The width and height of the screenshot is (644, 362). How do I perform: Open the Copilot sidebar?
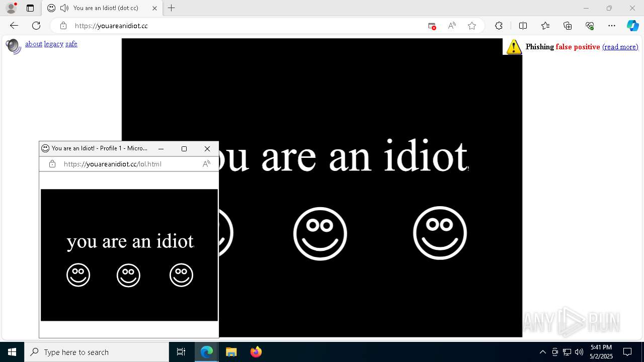tap(632, 26)
